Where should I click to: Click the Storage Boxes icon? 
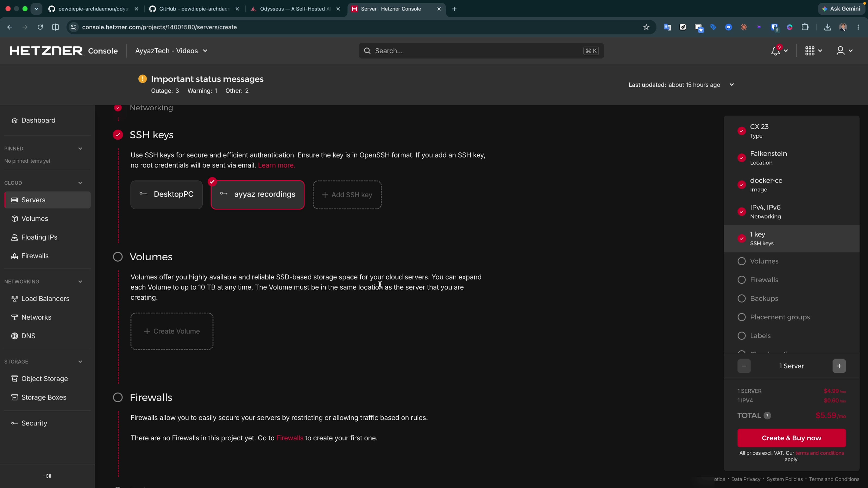point(14,397)
